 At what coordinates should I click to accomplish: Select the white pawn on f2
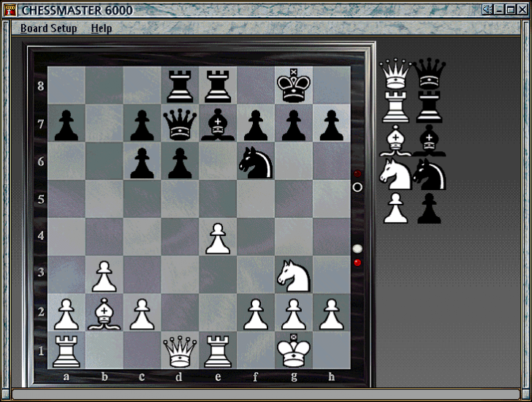[x=256, y=314]
